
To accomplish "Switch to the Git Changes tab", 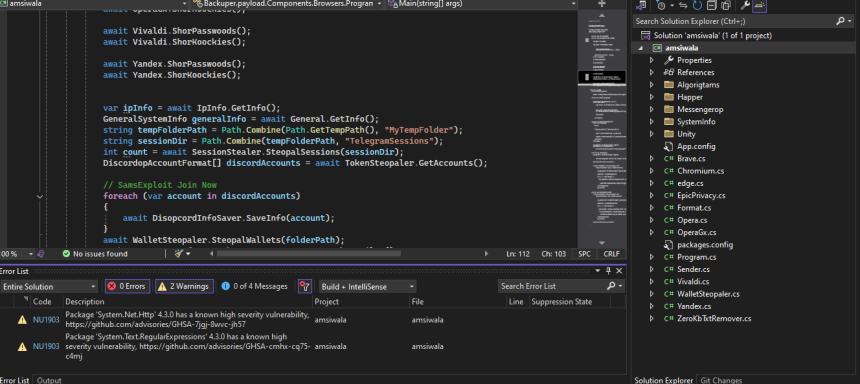I will [x=721, y=380].
